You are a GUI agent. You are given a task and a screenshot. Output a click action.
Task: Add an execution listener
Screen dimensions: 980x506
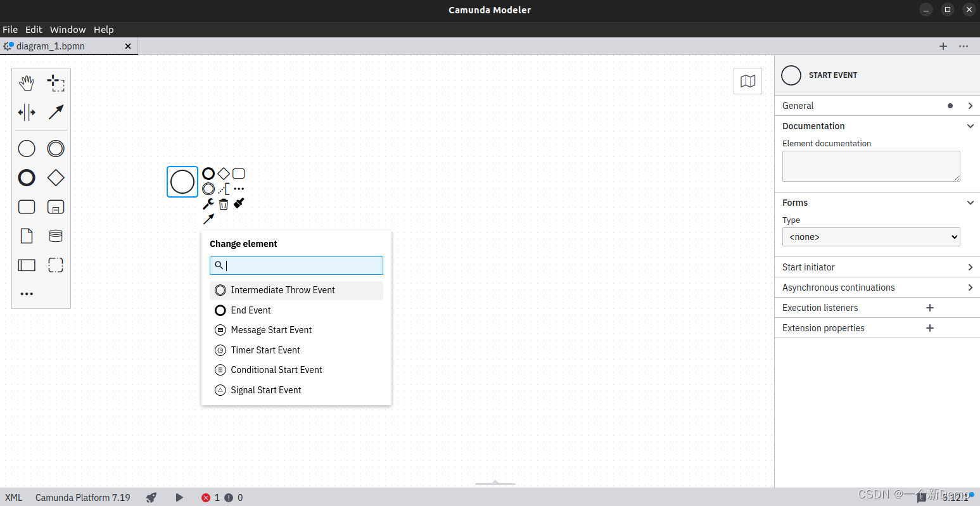click(930, 308)
